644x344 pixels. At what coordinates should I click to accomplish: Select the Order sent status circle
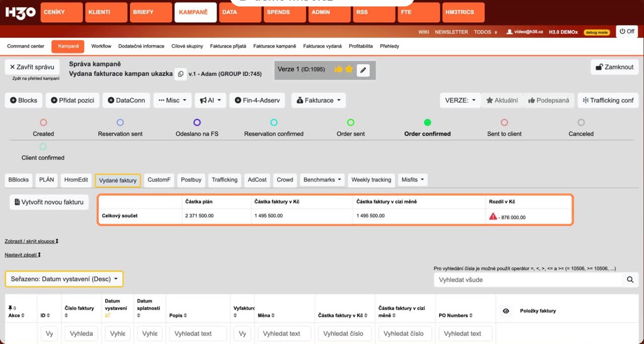tap(351, 122)
